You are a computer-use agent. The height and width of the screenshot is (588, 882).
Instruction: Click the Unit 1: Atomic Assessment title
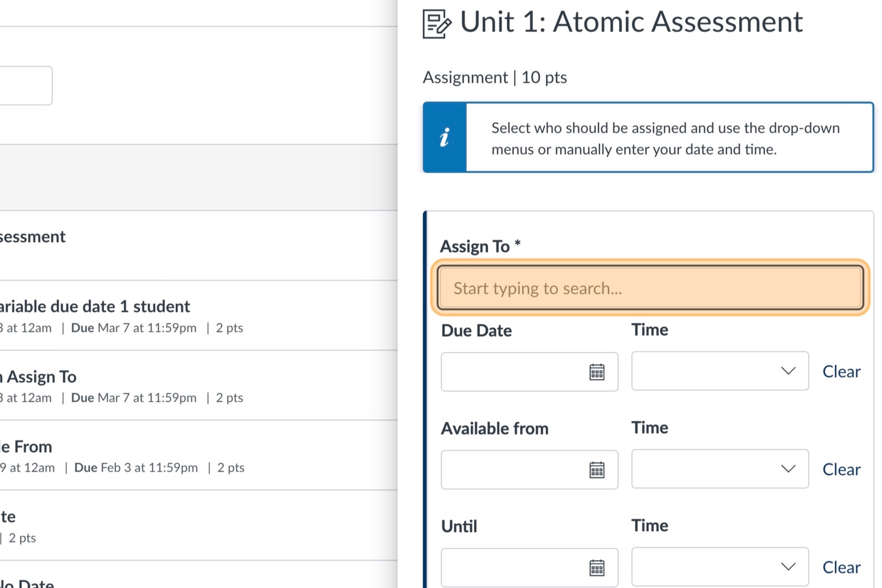point(632,21)
